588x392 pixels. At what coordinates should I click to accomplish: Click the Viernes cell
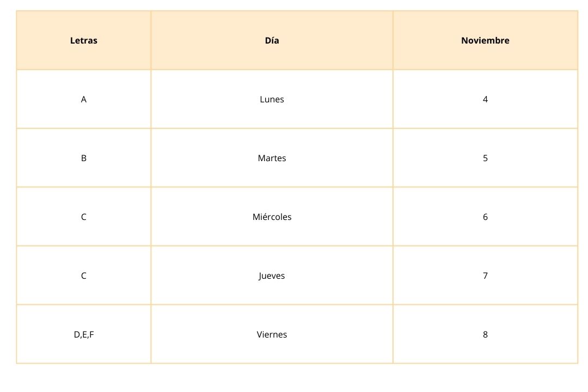pyautogui.click(x=272, y=334)
